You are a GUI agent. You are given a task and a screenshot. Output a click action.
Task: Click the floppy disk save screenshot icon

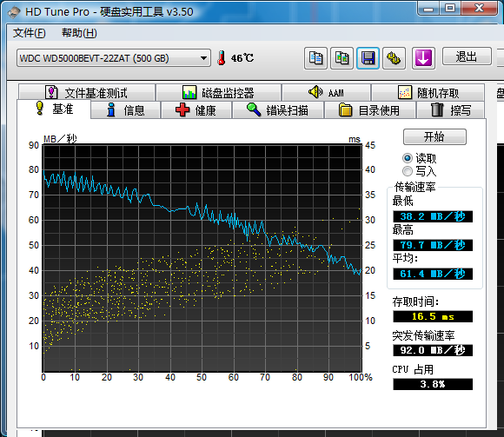click(x=368, y=58)
